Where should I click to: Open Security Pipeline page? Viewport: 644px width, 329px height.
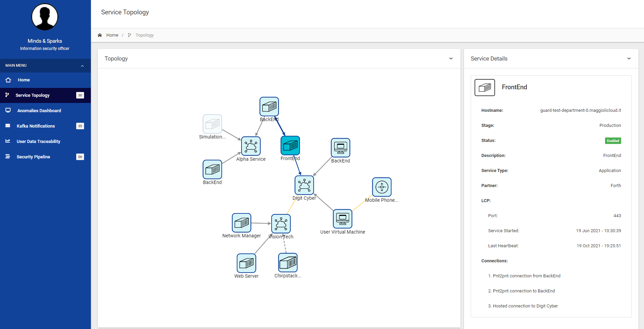pos(45,157)
